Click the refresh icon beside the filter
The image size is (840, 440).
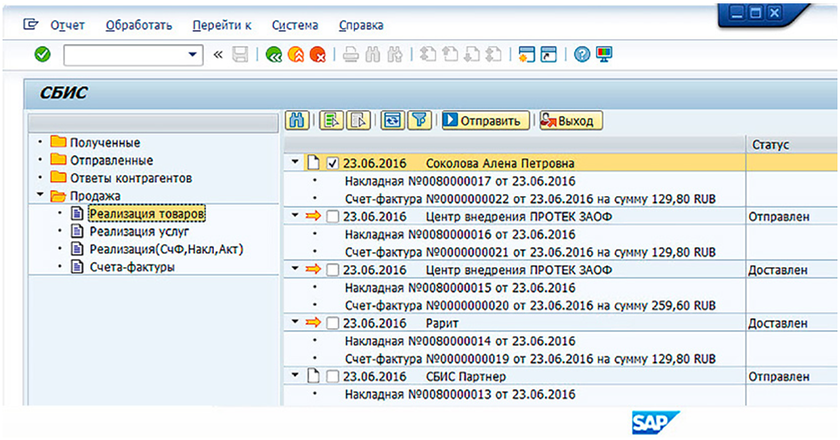click(x=393, y=121)
